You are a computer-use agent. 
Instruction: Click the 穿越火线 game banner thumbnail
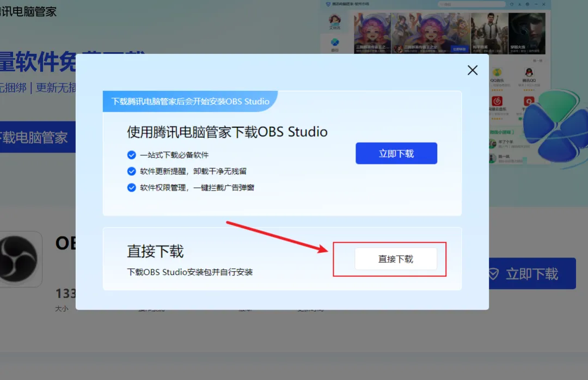527,33
